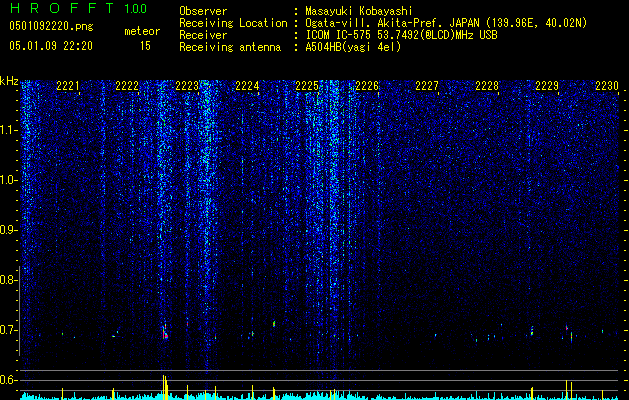Click antenna value A504HB(yagi 4el)
The image size is (629, 400).
(353, 47)
